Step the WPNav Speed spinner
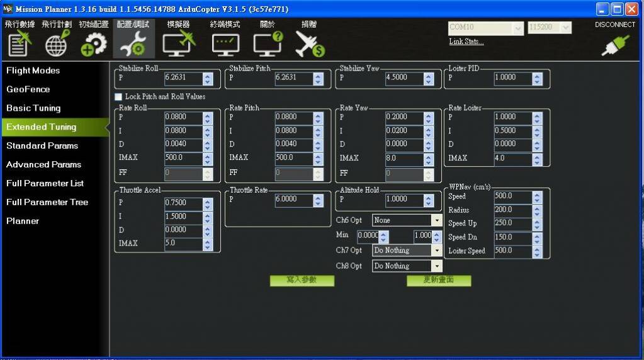The image size is (644, 360). 537,198
